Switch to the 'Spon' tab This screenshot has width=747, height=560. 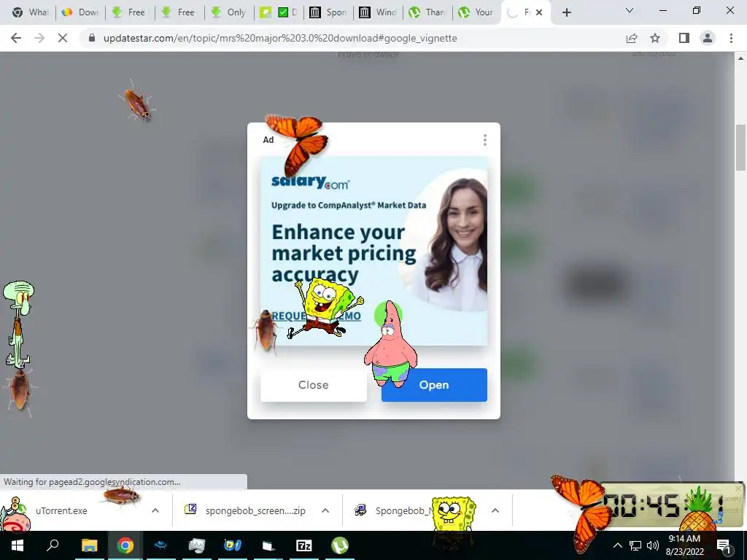[x=328, y=12]
